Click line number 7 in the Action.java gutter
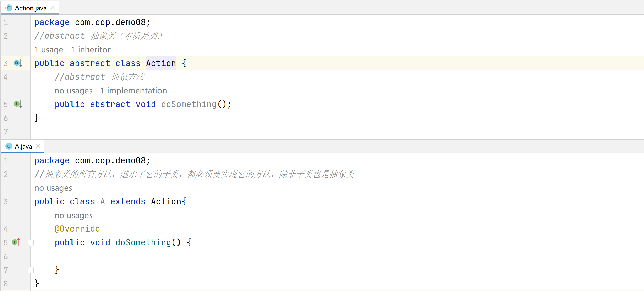The image size is (644, 291). [x=6, y=131]
